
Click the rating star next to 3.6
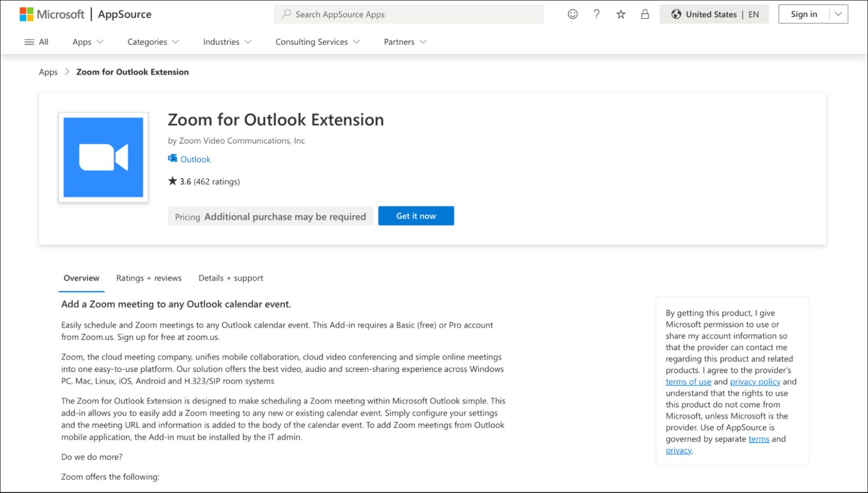coord(172,180)
